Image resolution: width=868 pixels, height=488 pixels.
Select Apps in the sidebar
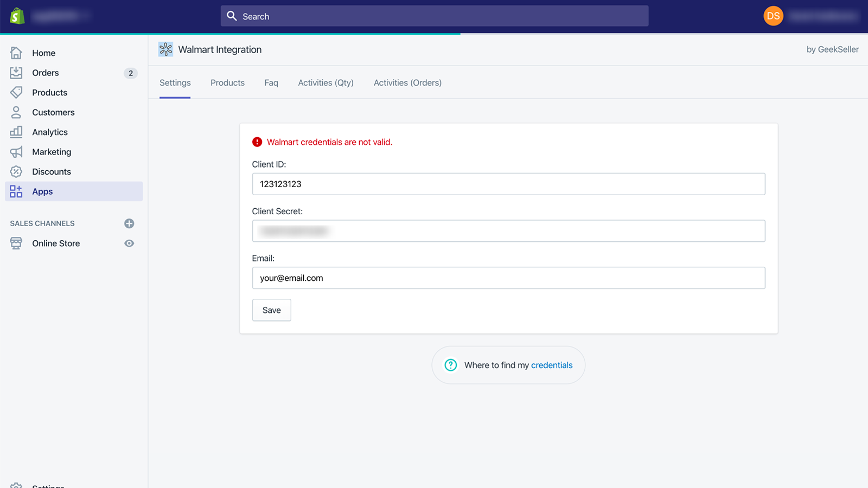coord(42,191)
